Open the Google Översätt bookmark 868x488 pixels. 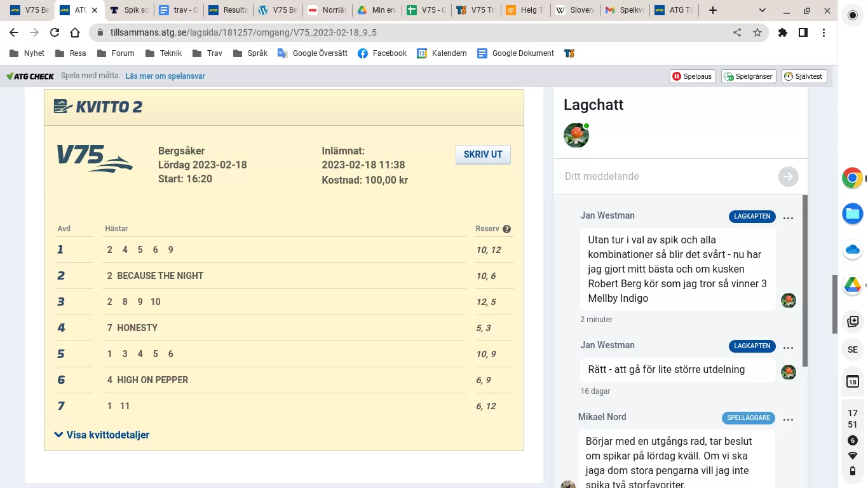(x=313, y=53)
